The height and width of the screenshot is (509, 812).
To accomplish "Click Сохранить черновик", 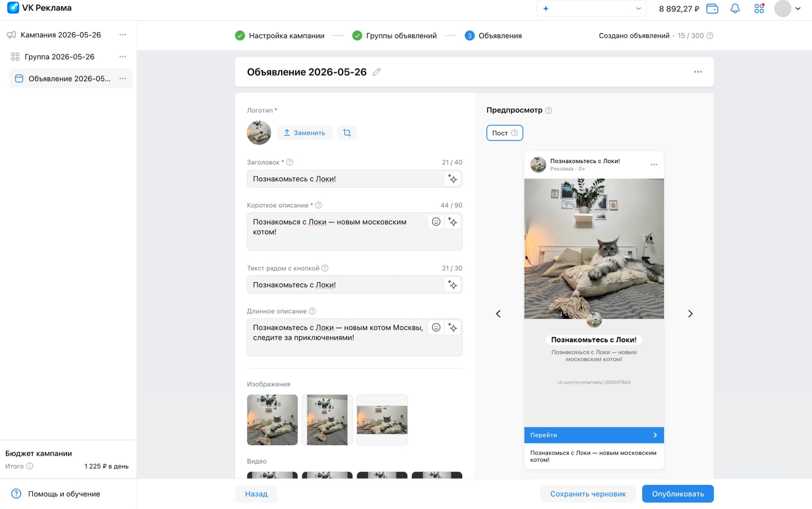I will point(588,494).
